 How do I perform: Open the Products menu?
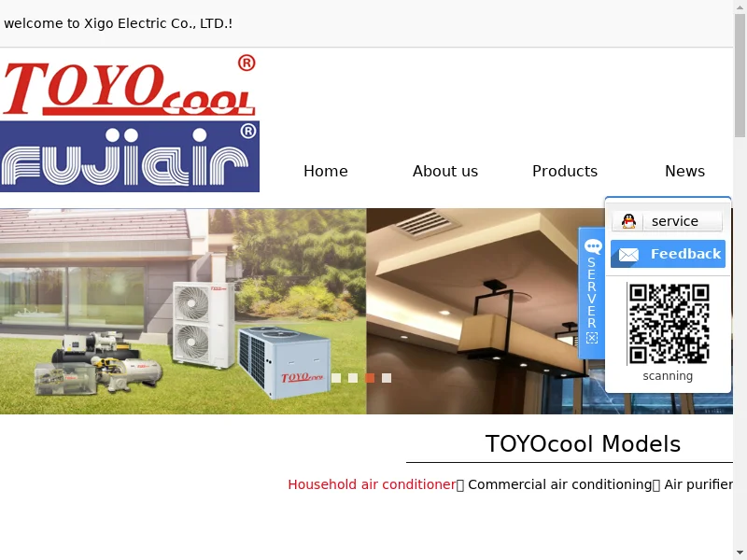coord(565,171)
